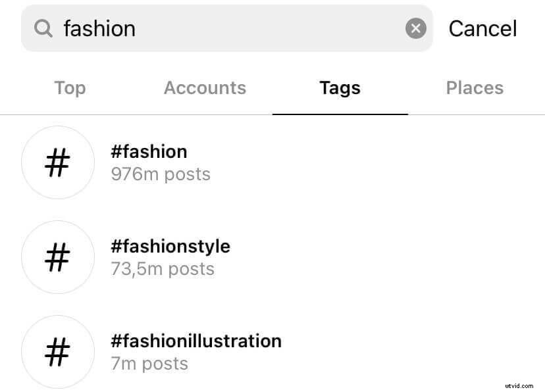This screenshot has width=545, height=392.
Task: Click the hashtag circle next to 976m posts
Action: point(58,162)
